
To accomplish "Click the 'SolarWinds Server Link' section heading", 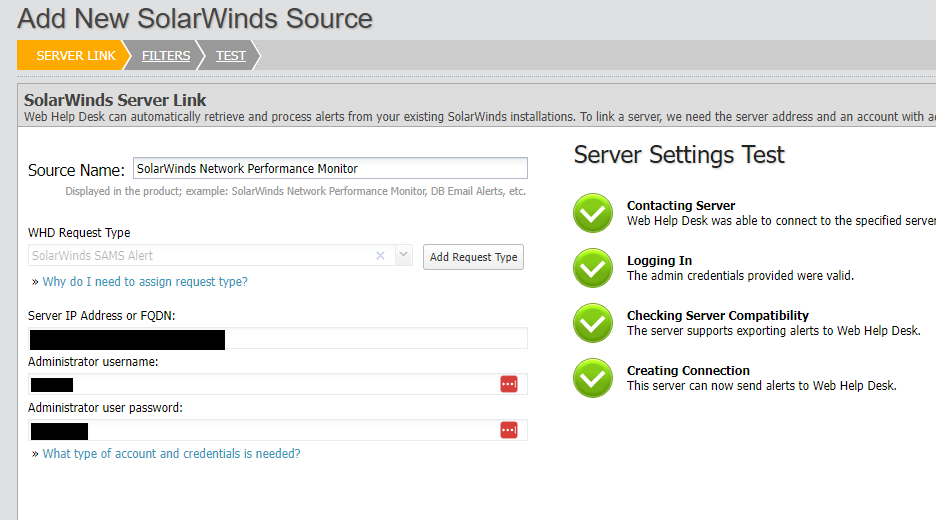I will click(115, 100).
